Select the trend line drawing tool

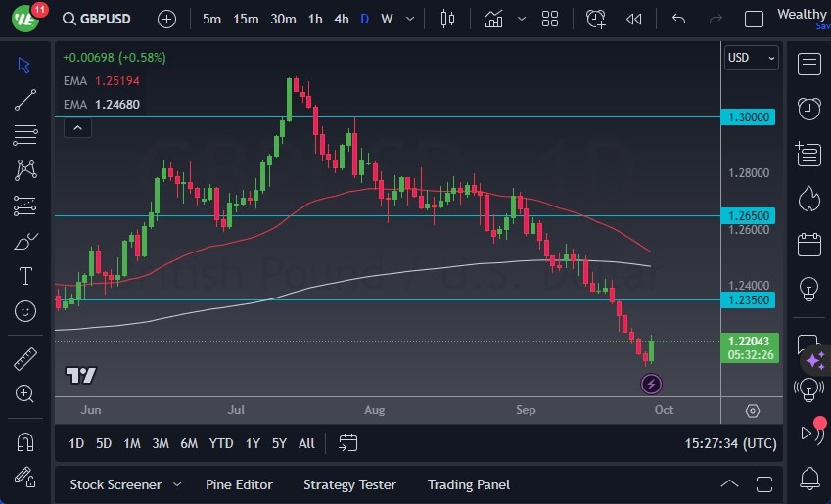[25, 99]
